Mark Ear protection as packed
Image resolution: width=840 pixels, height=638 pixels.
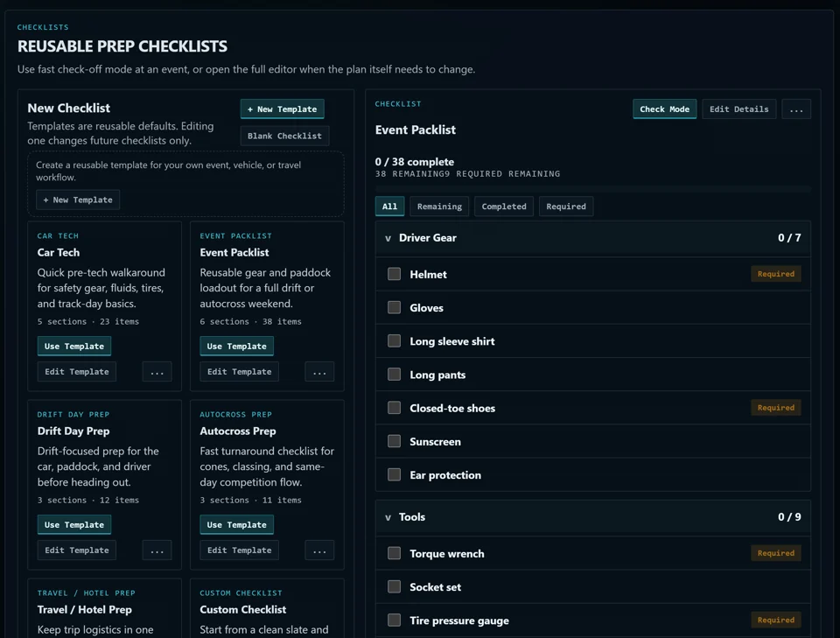click(x=395, y=474)
